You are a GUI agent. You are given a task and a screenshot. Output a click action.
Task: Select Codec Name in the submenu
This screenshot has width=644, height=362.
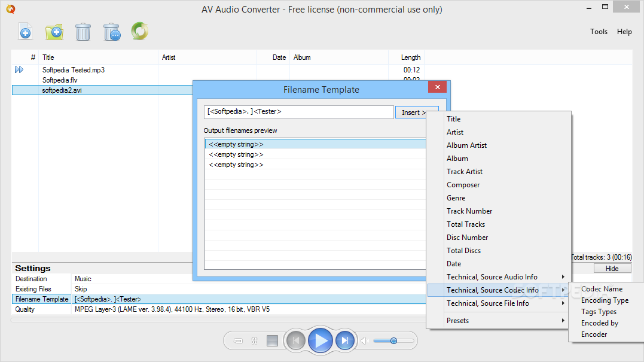click(602, 289)
